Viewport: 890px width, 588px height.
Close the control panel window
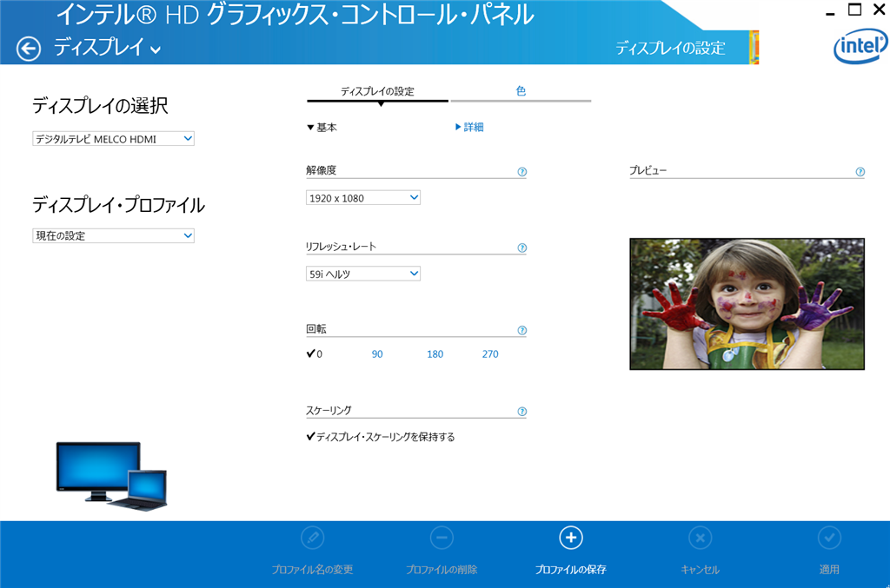coord(880,10)
